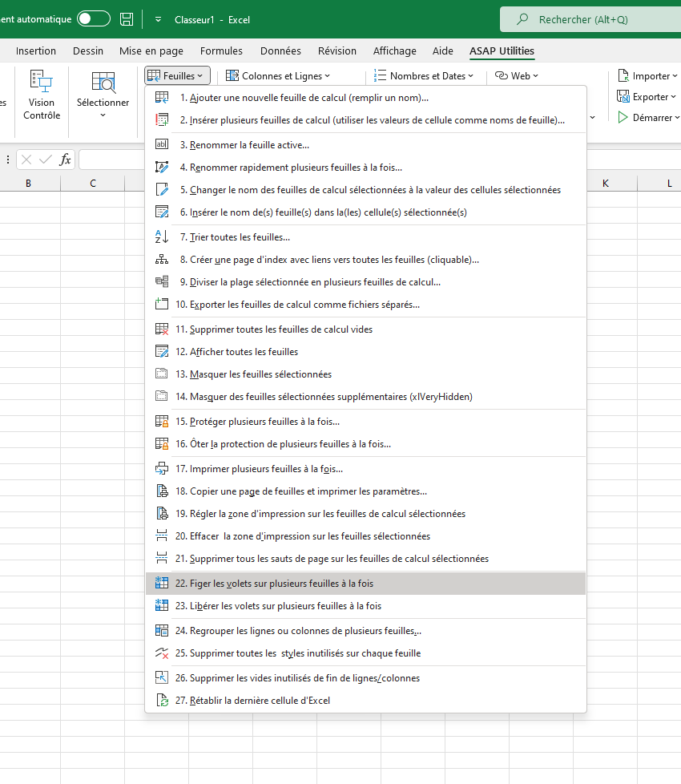Click icon for Figer les volets sur plusieurs feuilles

point(162,583)
